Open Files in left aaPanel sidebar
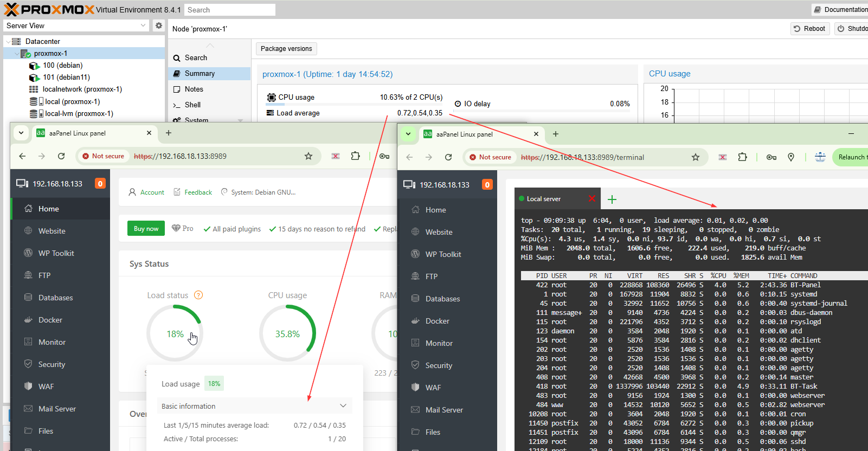This screenshot has height=451, width=868. (x=60, y=431)
